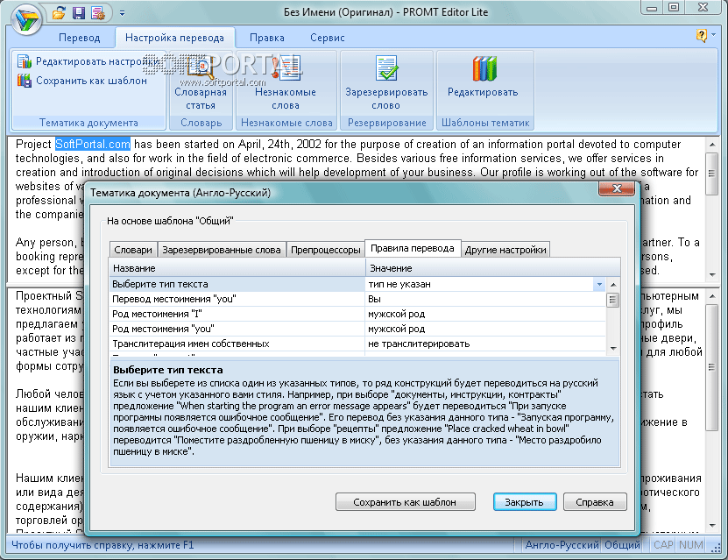Click the open folder quick access icon

pyautogui.click(x=59, y=13)
